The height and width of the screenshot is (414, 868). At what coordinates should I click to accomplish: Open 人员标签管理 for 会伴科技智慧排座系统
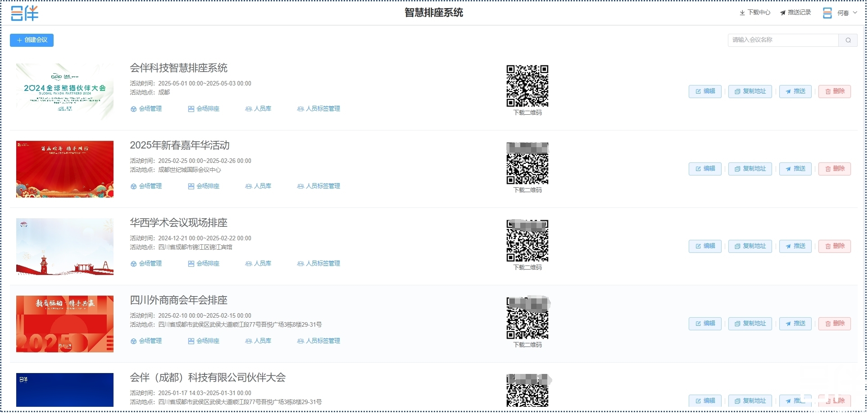(x=318, y=108)
